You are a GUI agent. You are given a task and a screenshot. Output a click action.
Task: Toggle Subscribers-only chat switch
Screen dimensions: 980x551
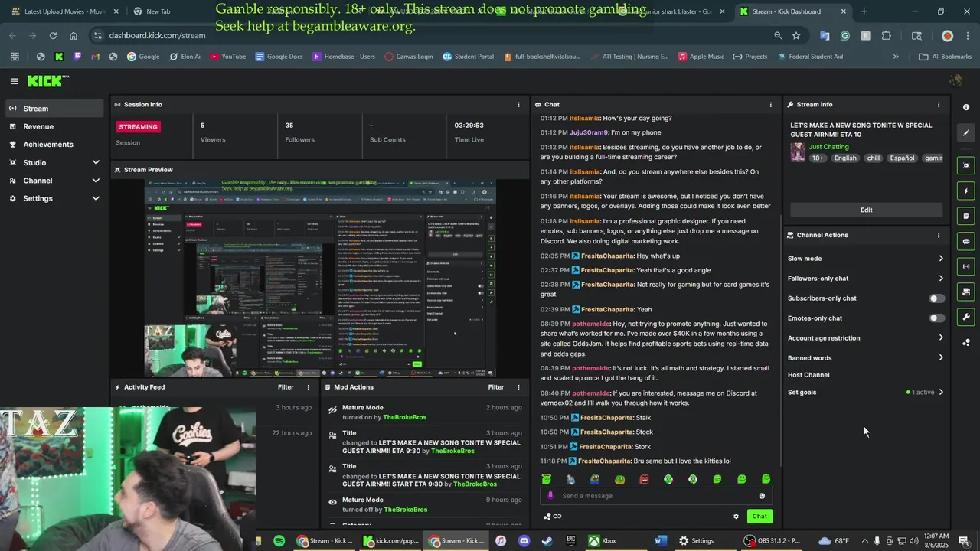click(936, 298)
